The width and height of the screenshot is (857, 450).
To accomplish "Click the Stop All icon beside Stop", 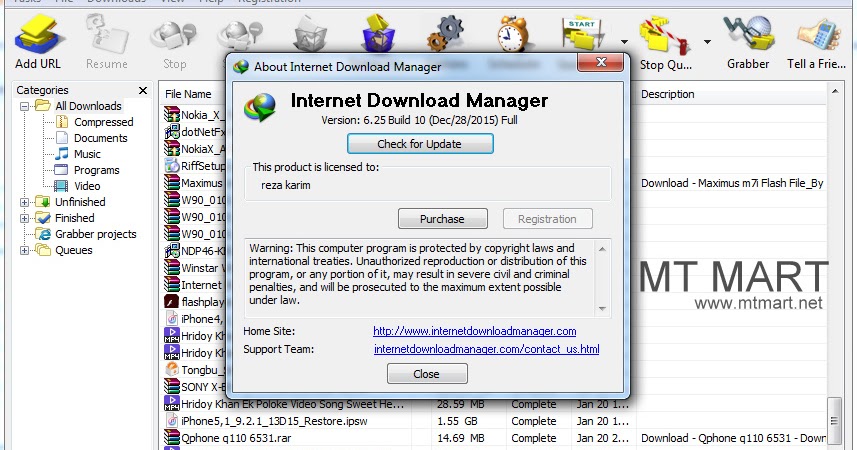I will pos(239,36).
